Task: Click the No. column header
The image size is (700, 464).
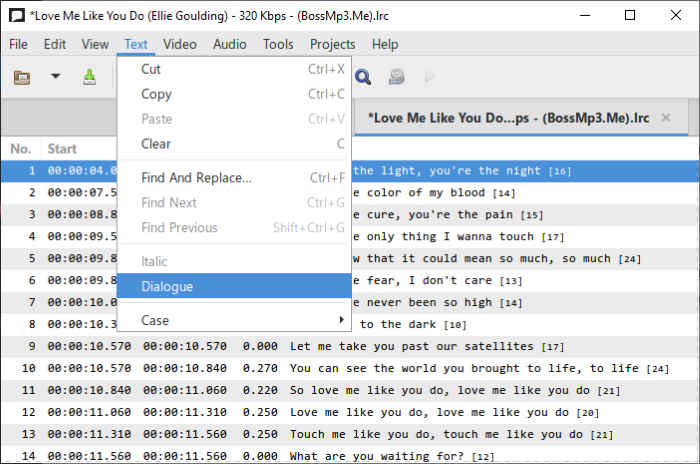Action: pyautogui.click(x=21, y=149)
